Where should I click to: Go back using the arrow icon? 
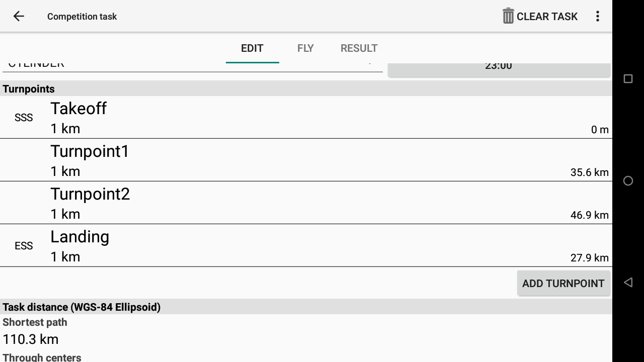pyautogui.click(x=19, y=16)
